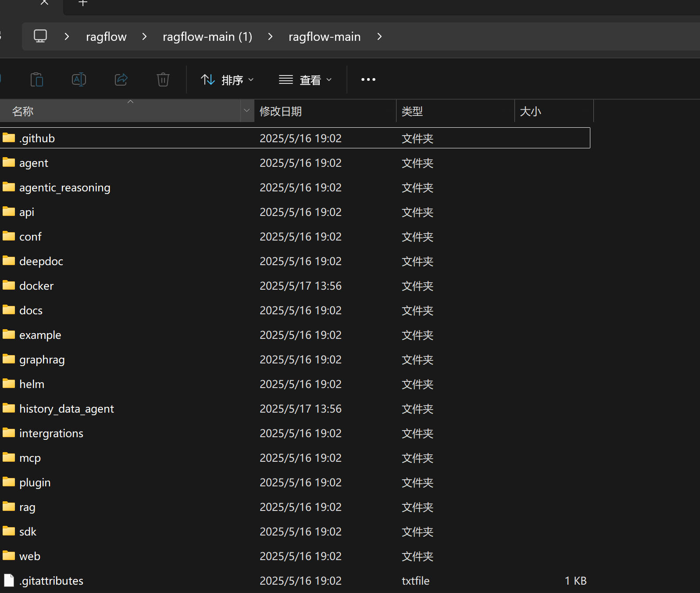Click the This PC monitor icon in address bar
Viewport: 700px width, 593px height.
40,36
